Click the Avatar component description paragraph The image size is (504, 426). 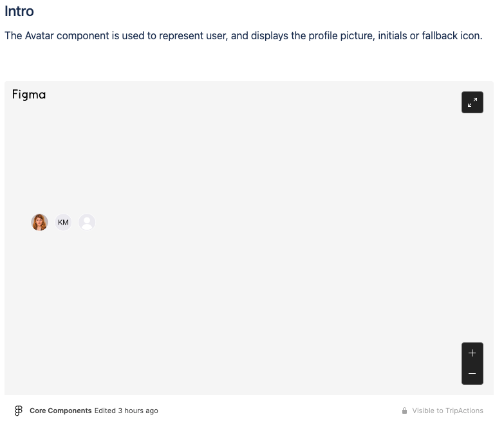[x=243, y=35]
